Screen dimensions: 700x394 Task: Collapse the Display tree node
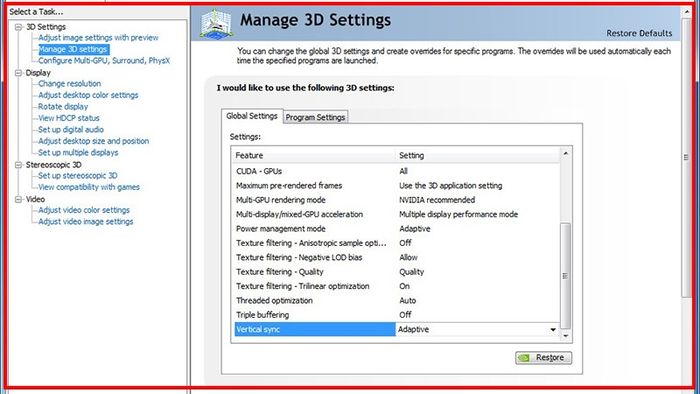click(18, 73)
